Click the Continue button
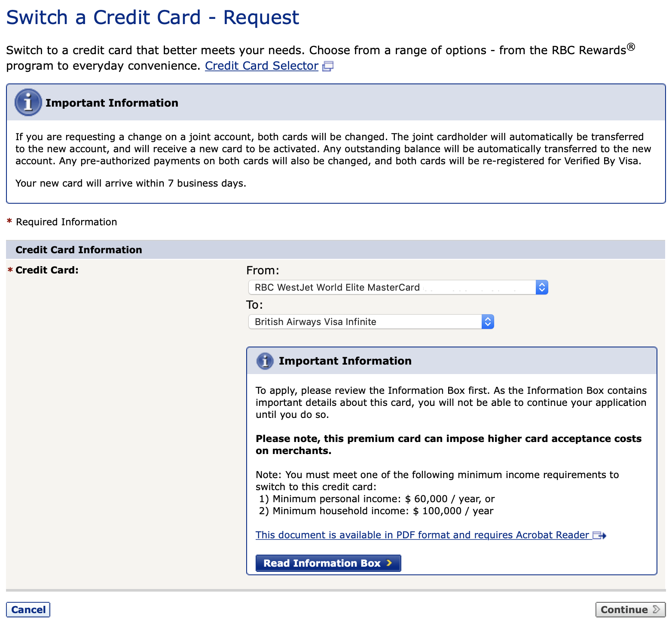672x626 pixels. [x=630, y=610]
